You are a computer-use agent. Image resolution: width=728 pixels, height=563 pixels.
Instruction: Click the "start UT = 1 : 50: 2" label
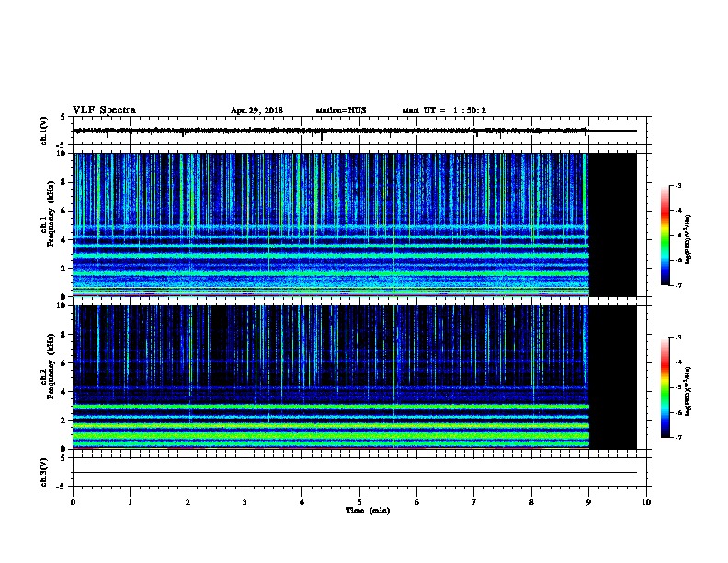(444, 110)
